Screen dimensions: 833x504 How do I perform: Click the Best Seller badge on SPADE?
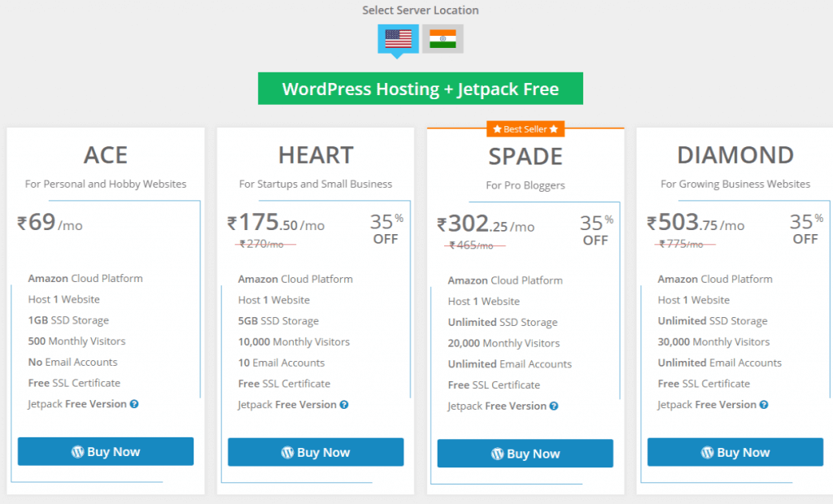tap(526, 128)
